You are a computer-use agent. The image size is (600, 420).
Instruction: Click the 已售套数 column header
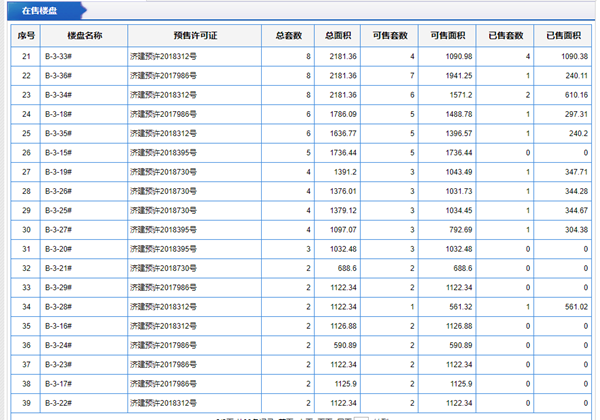tap(505, 36)
